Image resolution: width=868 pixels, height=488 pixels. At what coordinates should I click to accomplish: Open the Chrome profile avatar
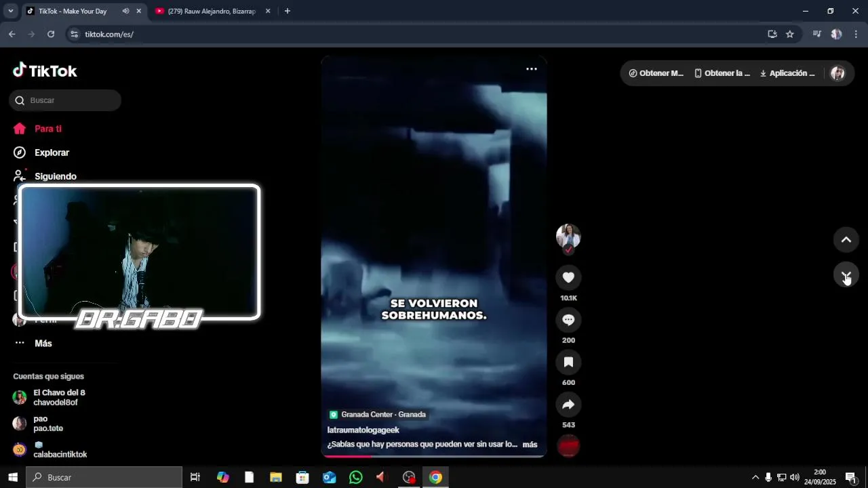coord(837,34)
